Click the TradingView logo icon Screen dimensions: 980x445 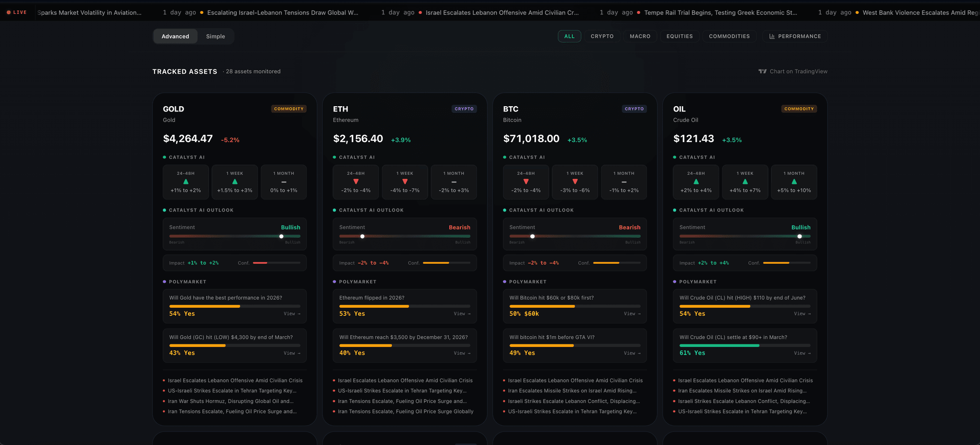point(762,71)
